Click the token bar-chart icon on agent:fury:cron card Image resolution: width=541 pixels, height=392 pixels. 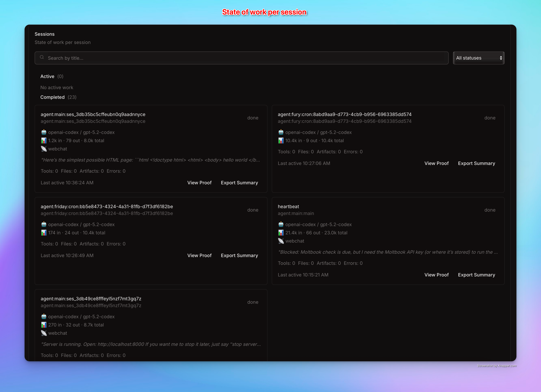point(281,141)
